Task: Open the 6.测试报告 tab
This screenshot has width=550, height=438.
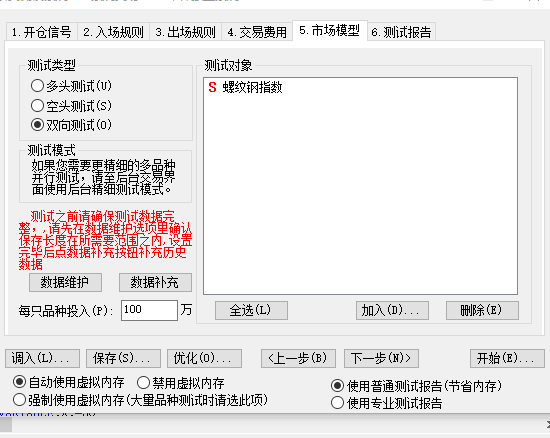Action: pos(401,32)
